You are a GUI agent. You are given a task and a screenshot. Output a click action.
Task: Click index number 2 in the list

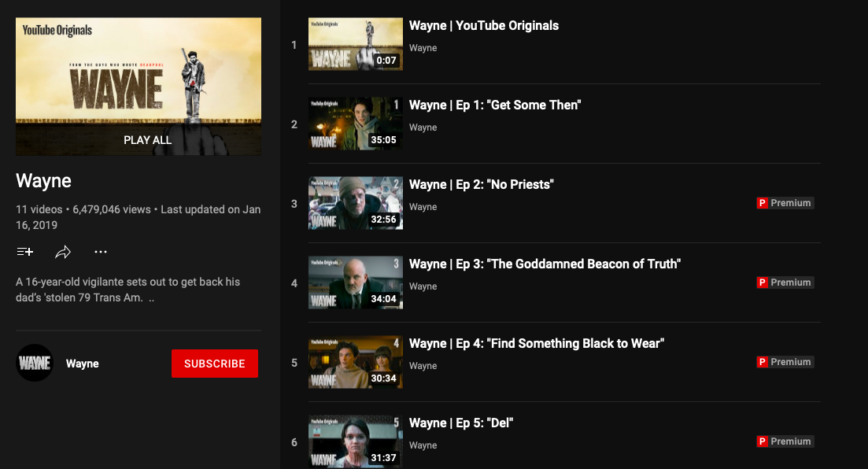(x=294, y=124)
